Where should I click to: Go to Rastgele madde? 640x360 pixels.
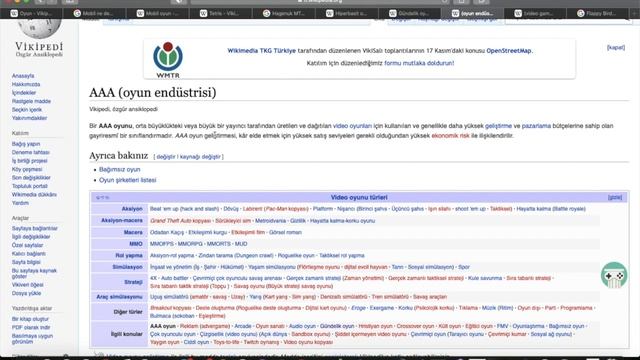click(31, 101)
